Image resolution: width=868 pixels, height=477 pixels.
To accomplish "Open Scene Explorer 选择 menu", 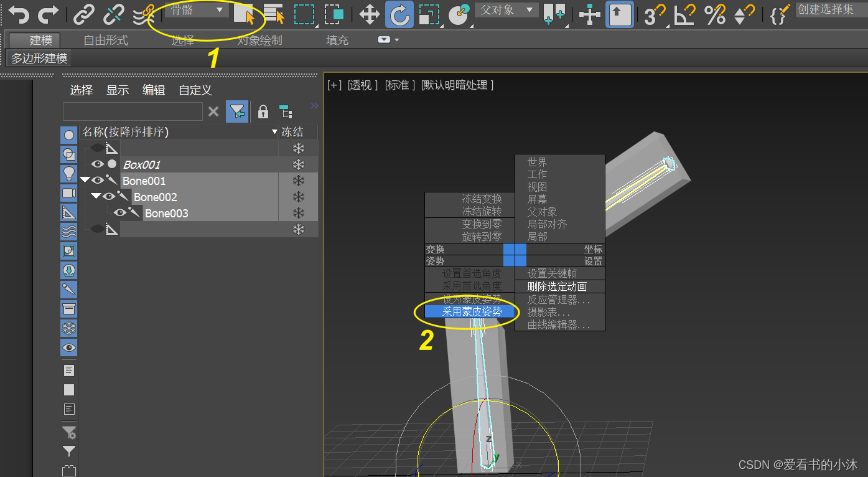I will pos(82,90).
